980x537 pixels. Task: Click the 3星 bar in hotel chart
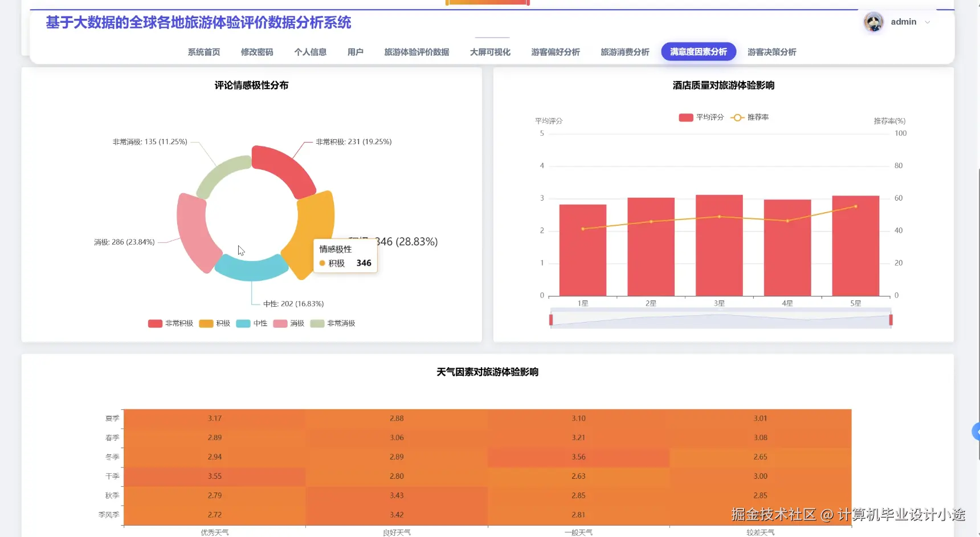coord(719,246)
